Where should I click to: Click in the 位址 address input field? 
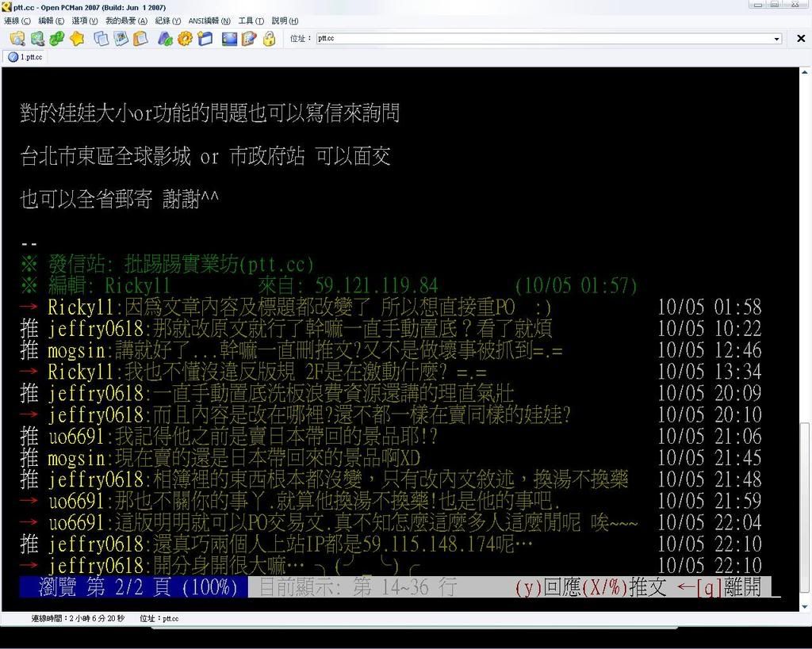tap(539, 38)
